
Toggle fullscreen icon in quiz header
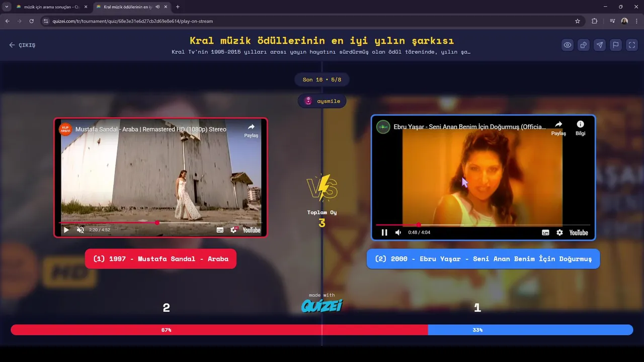click(x=632, y=45)
